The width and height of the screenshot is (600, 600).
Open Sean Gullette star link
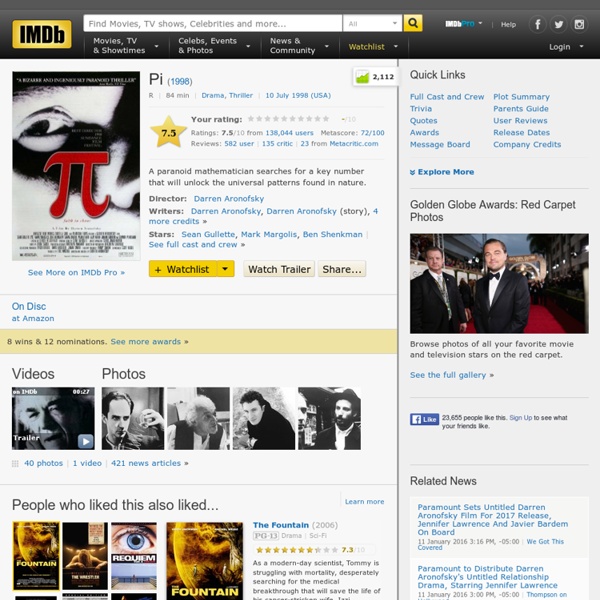click(x=208, y=234)
